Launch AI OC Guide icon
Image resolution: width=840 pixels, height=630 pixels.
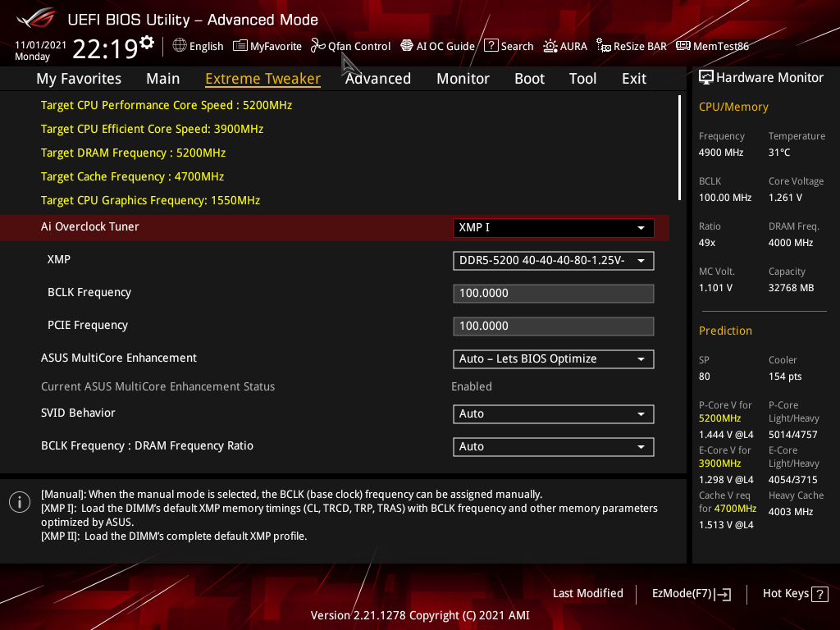coord(407,46)
